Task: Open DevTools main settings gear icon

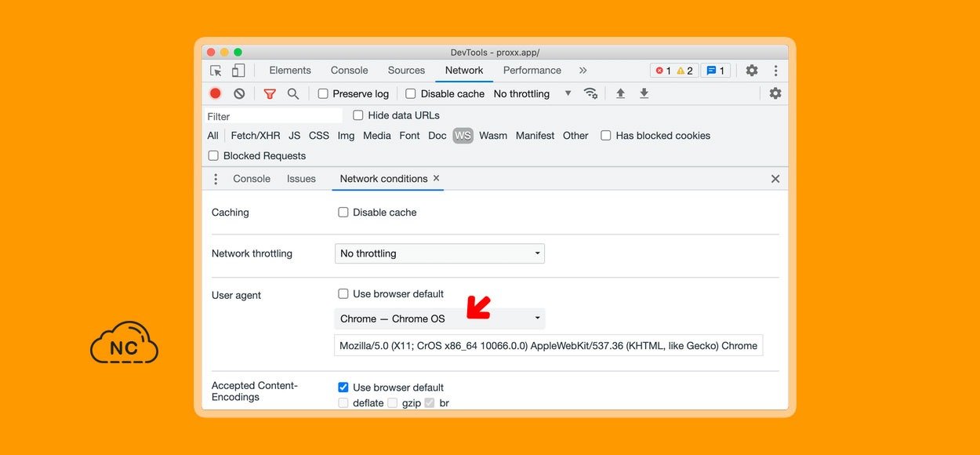Action: point(752,71)
